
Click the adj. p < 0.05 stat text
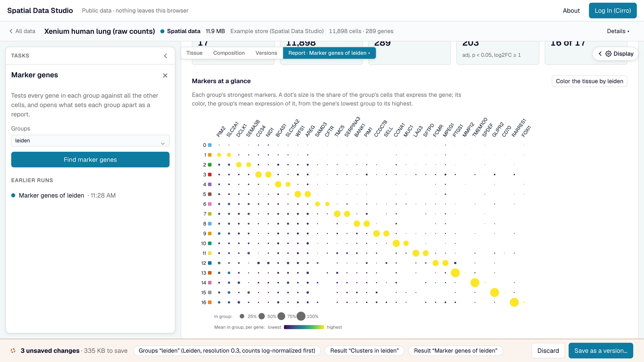491,55
